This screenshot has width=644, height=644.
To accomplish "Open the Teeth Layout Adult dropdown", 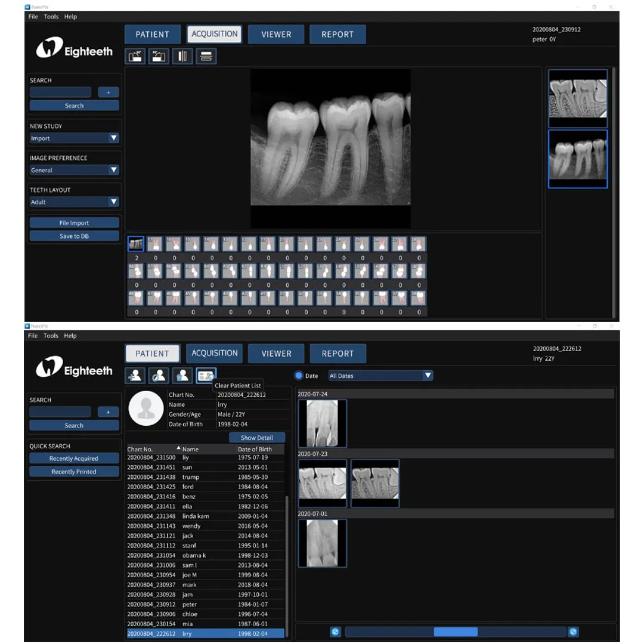I will tap(75, 202).
